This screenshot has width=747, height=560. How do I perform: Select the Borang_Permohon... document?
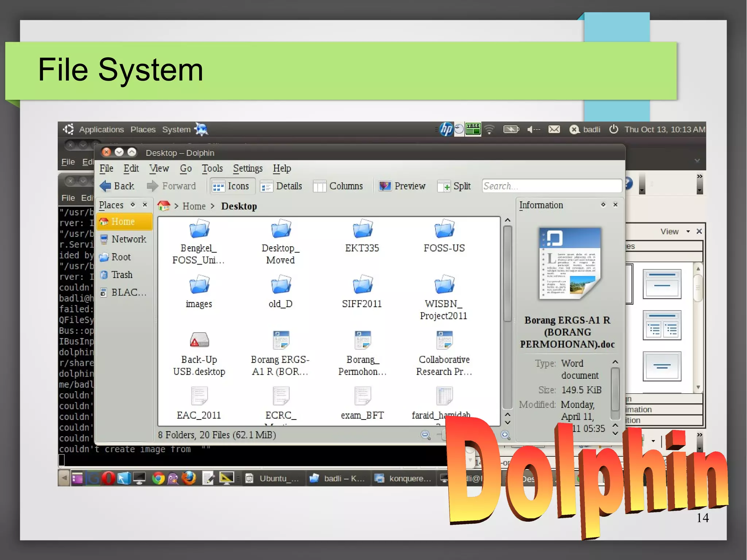[362, 353]
